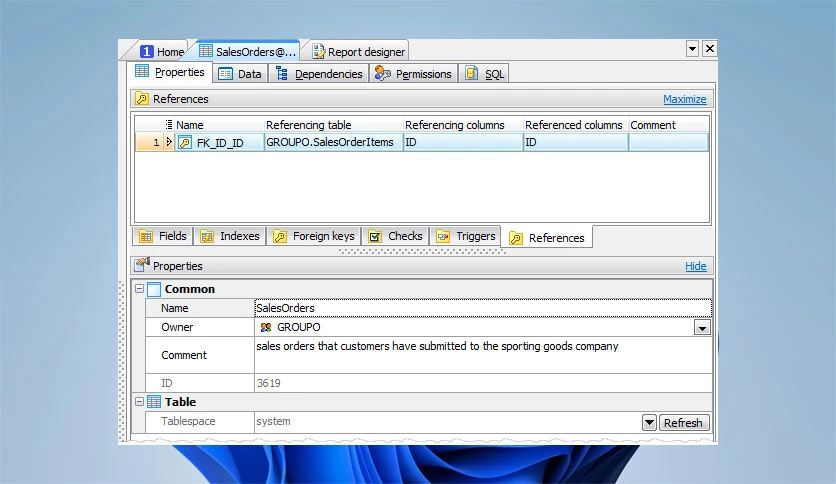Image resolution: width=836 pixels, height=484 pixels.
Task: Collapse the Table group
Action: tap(139, 401)
